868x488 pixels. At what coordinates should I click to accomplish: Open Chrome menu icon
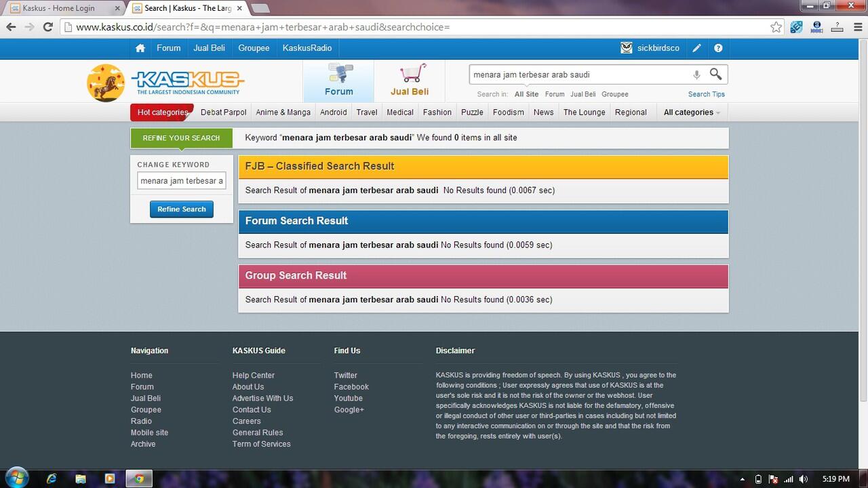click(x=856, y=27)
